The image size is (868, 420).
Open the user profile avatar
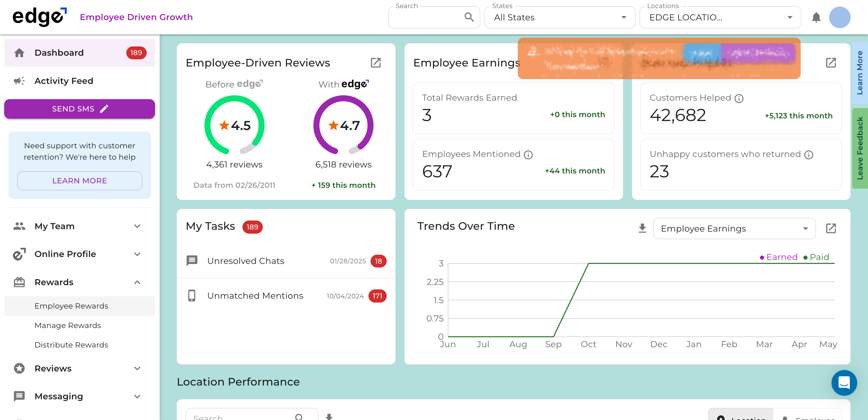click(840, 17)
